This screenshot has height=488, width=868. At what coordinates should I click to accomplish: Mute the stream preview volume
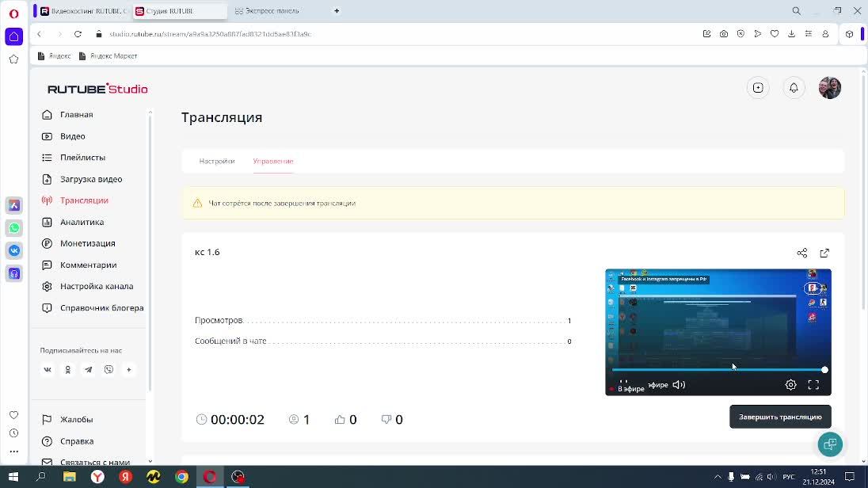pos(679,385)
